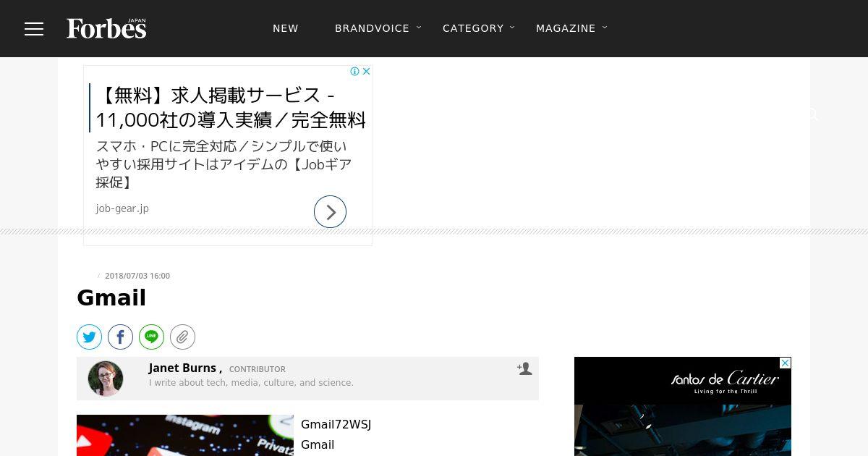Open the BRANDVOICE menu
The height and width of the screenshot is (456, 868).
tap(372, 28)
